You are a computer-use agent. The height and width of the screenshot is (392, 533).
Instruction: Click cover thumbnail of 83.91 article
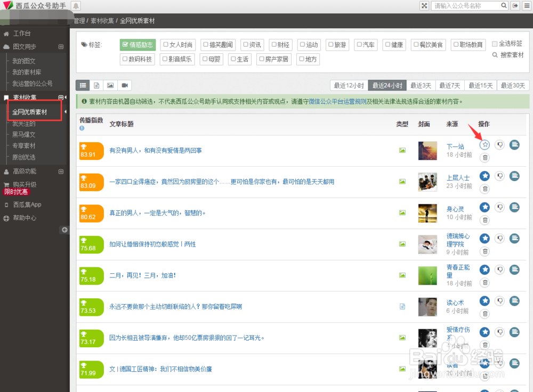click(x=427, y=151)
